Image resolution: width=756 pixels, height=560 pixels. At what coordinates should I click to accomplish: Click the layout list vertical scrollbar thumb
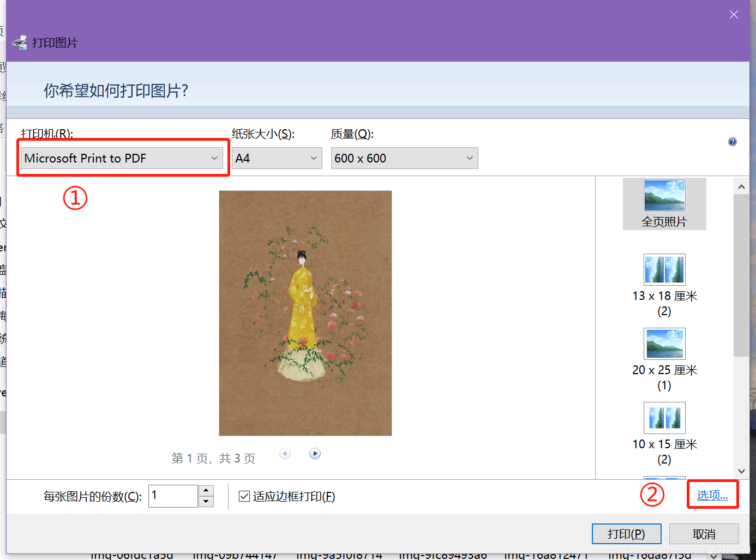741,275
